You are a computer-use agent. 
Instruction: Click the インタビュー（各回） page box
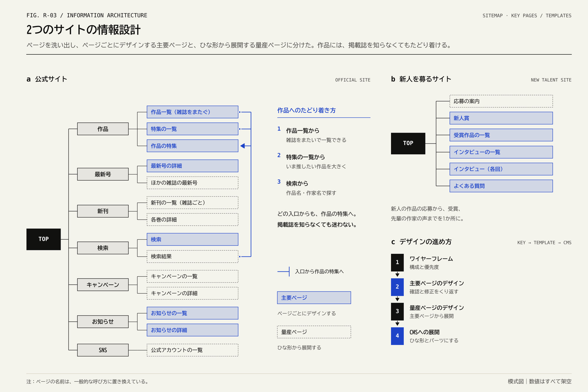501,169
